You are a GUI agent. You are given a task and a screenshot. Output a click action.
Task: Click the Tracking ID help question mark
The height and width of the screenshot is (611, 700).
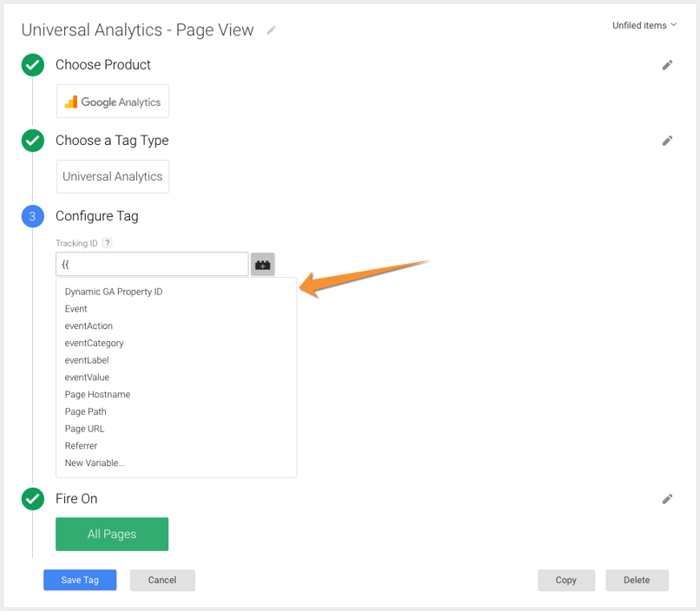point(108,243)
